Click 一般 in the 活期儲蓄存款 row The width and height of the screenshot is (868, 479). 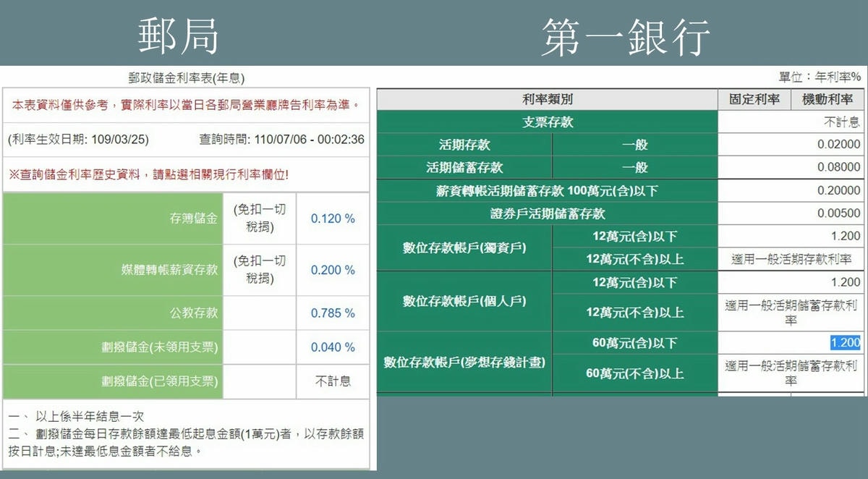click(x=635, y=167)
